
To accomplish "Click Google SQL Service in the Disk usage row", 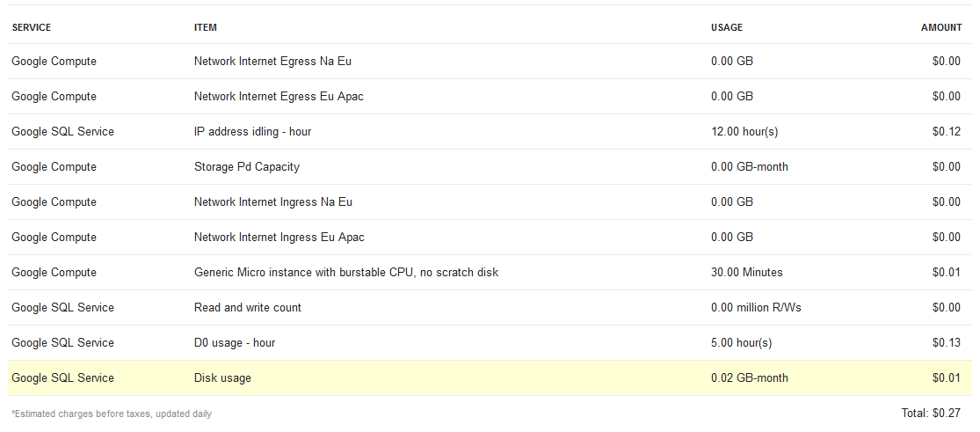I will [x=62, y=378].
